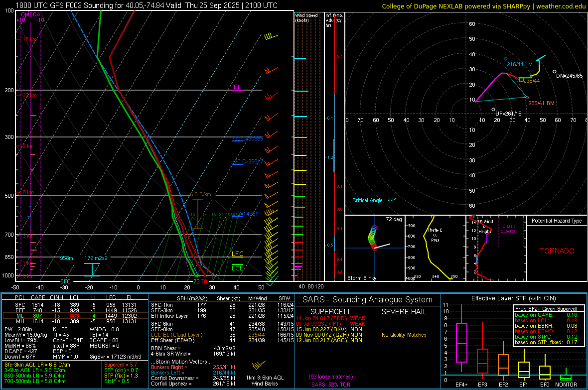Click the '6 km' height marker
588x390 pixels.
tap(28, 192)
